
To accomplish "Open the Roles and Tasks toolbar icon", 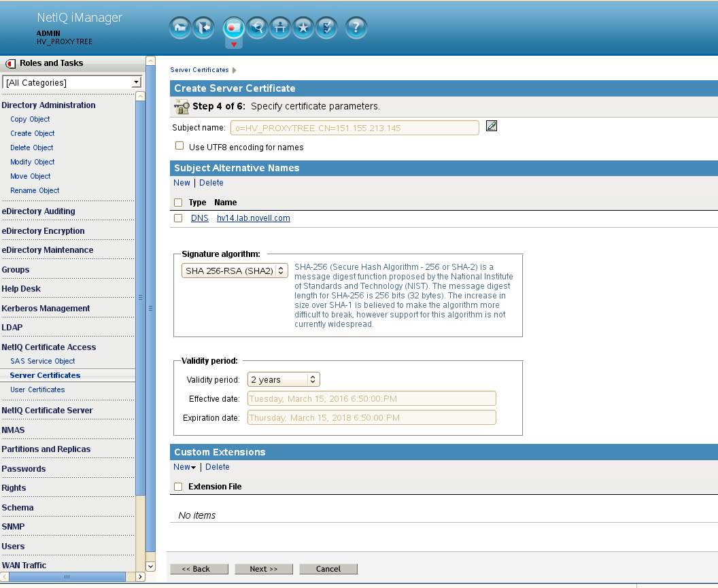I will [x=233, y=28].
